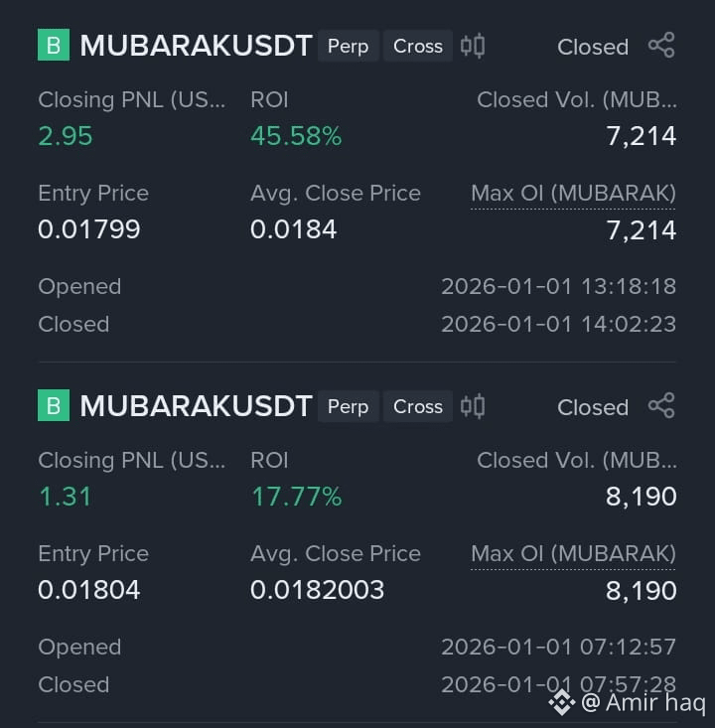The image size is (715, 728).
Task: Share the second MUBARAKUSDT closed position
Action: pos(661,405)
